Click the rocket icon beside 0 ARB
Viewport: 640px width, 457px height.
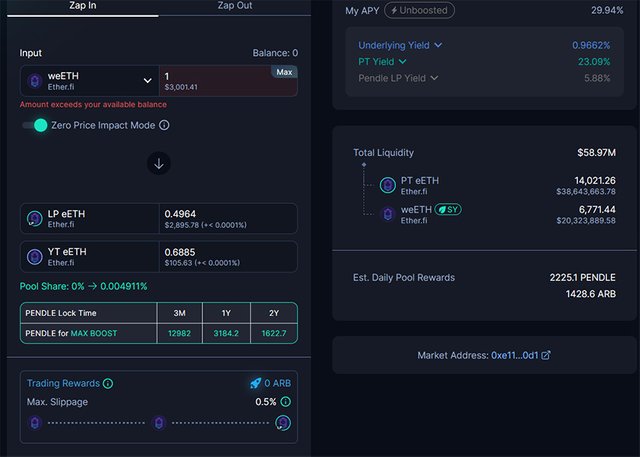pyautogui.click(x=256, y=383)
